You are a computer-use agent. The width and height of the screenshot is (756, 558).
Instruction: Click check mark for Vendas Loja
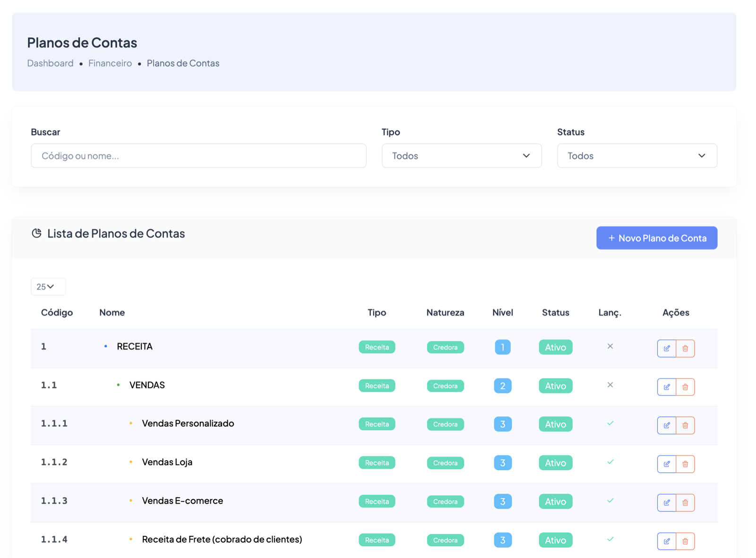pos(610,462)
